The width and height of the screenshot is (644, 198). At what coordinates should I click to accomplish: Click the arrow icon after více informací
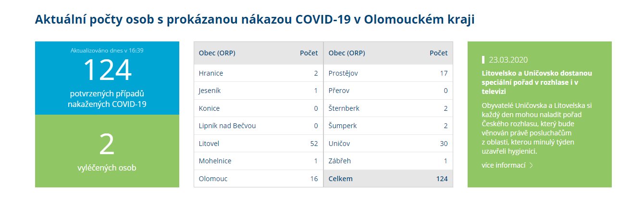[531, 165]
